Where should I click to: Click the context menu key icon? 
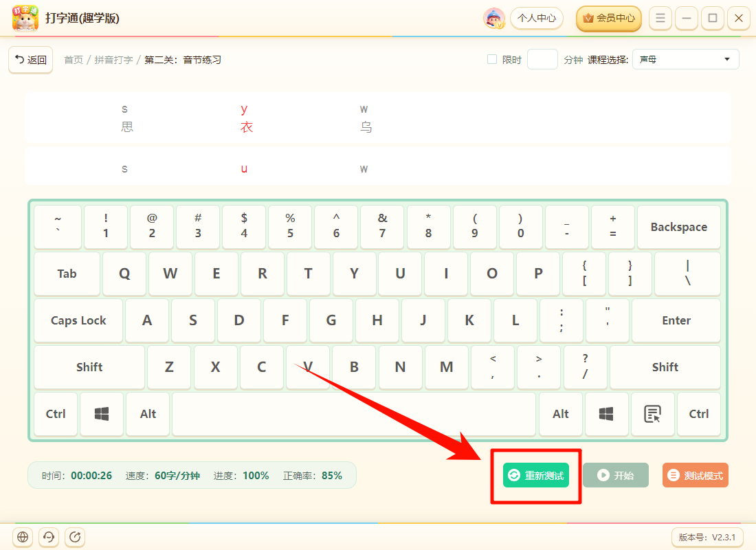tap(652, 414)
